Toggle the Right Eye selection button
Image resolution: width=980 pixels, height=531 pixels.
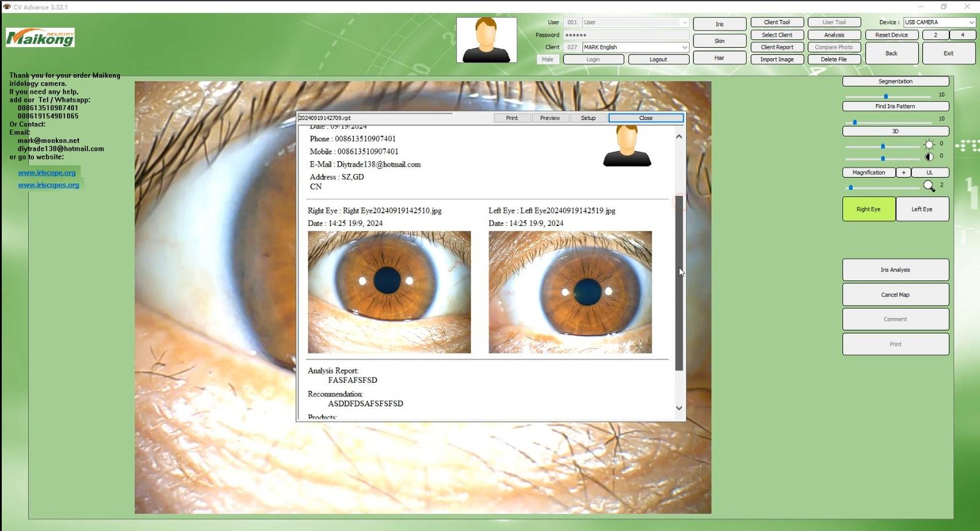[x=869, y=209]
